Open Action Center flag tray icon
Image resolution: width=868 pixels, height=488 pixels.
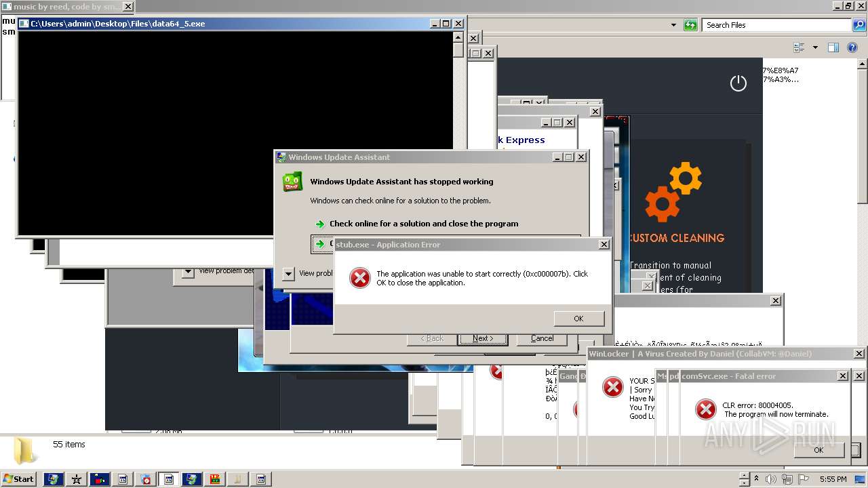(x=804, y=479)
